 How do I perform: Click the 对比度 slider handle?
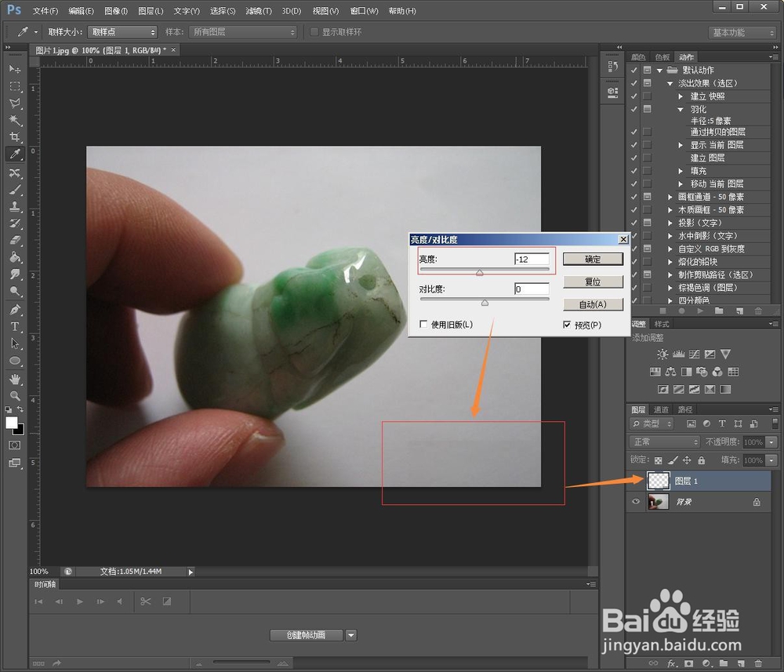(485, 303)
